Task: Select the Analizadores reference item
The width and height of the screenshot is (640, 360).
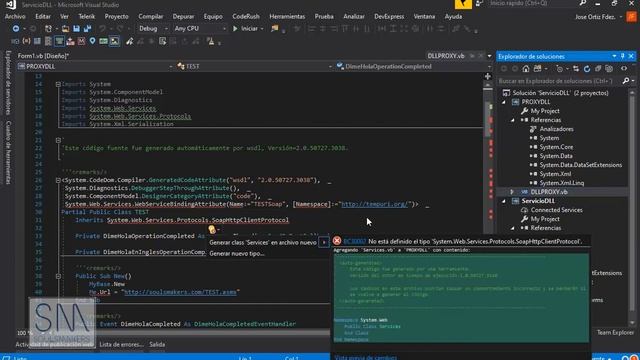Action: (556, 129)
